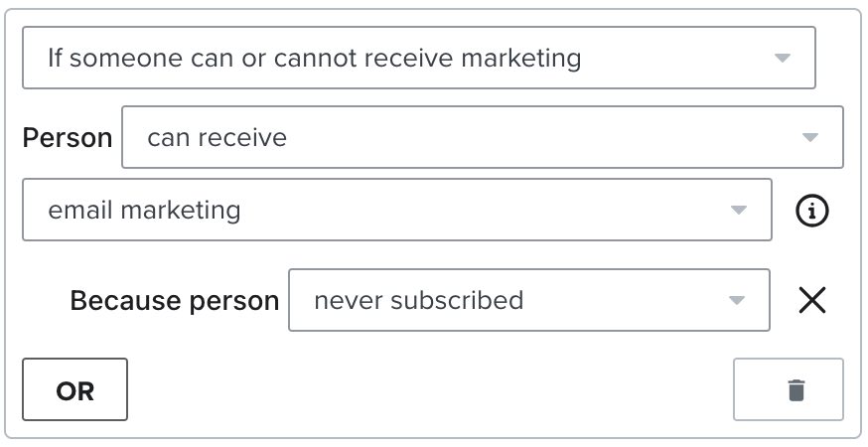
Task: Open the 'never subscribed' reason dropdown
Action: coord(528,300)
